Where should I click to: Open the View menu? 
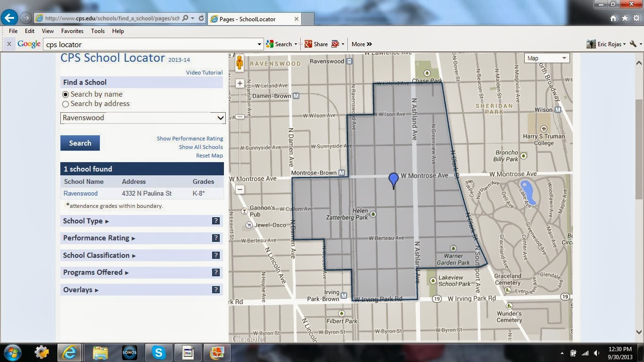[48, 31]
